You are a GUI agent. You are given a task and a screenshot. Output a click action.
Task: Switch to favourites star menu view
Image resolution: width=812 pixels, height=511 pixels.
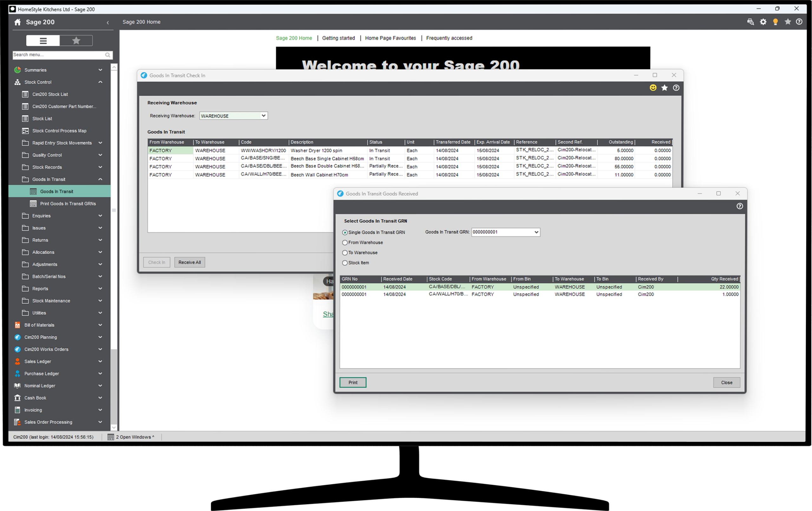[x=76, y=41]
